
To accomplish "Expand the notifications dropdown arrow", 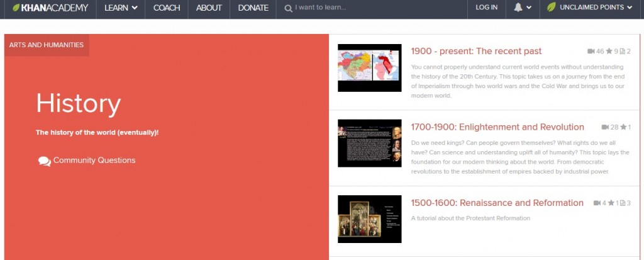I will point(528,8).
